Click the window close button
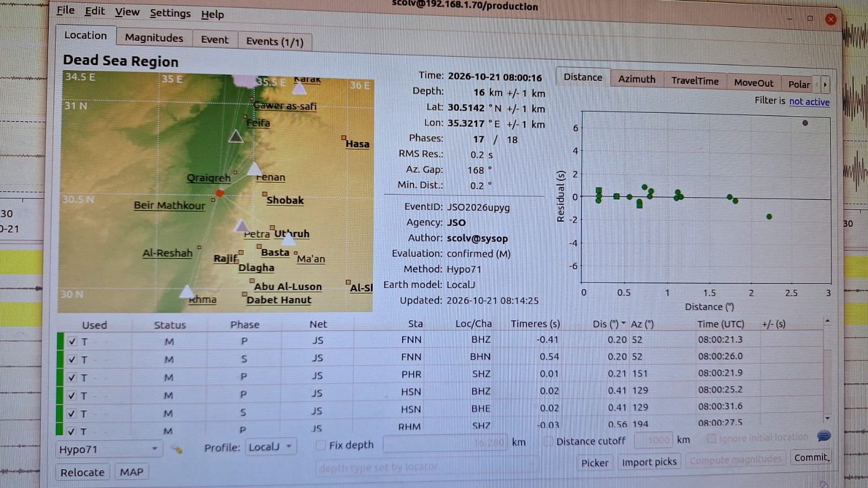This screenshot has height=488, width=868. coord(831,20)
